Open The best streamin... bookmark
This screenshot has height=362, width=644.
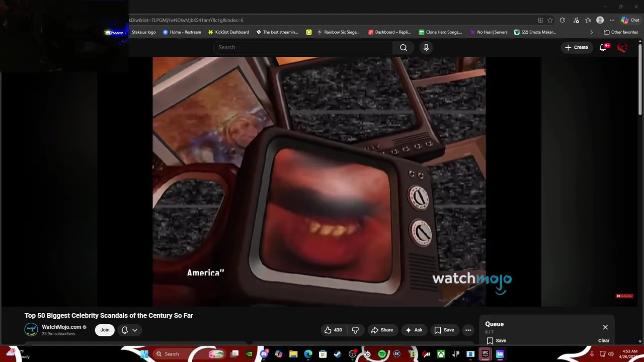[x=277, y=32]
